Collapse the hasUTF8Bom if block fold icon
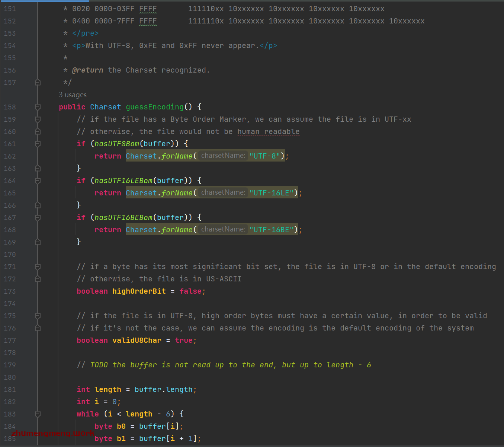Screen dimensions: 504x447 pyautogui.click(x=37, y=144)
